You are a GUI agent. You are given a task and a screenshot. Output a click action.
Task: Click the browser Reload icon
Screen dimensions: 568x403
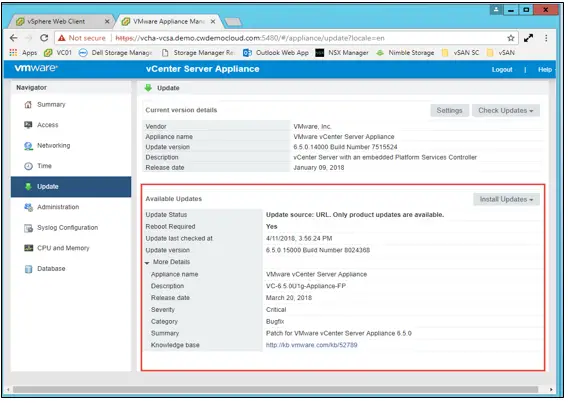click(44, 38)
